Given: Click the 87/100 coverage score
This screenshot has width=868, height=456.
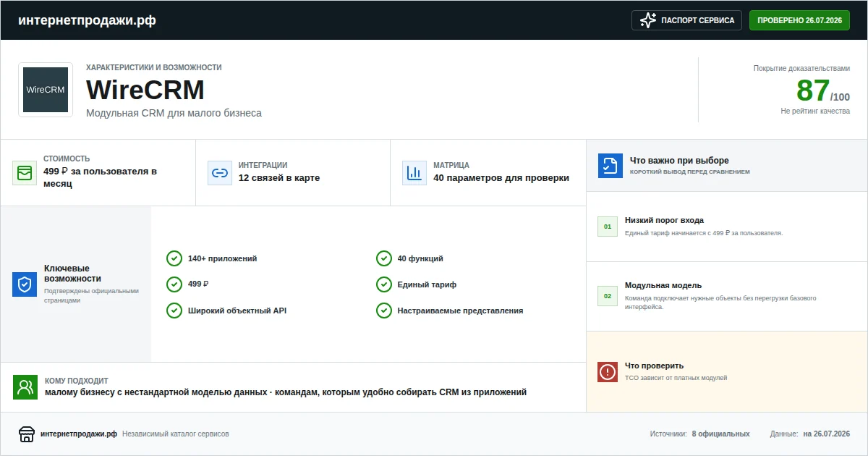Looking at the screenshot, I should pyautogui.click(x=823, y=91).
